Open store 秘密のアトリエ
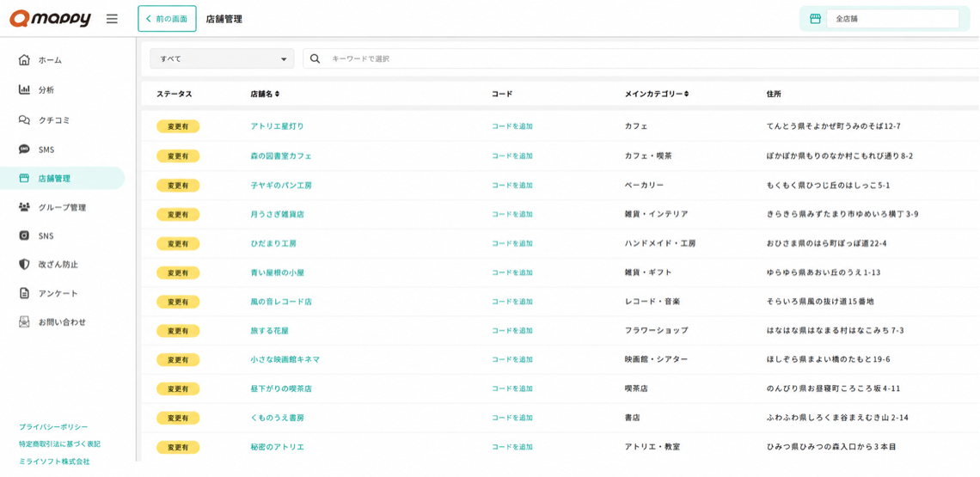980x477 pixels. click(x=277, y=447)
